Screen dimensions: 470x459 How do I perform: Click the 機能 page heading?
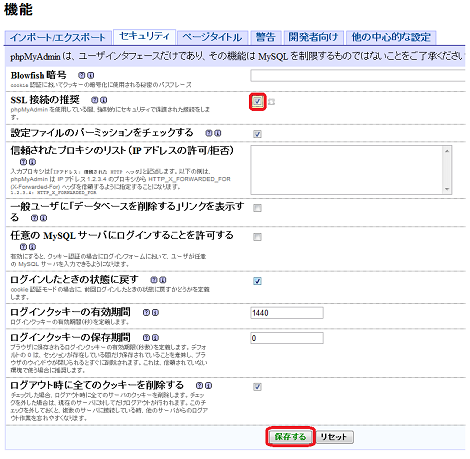click(x=18, y=10)
